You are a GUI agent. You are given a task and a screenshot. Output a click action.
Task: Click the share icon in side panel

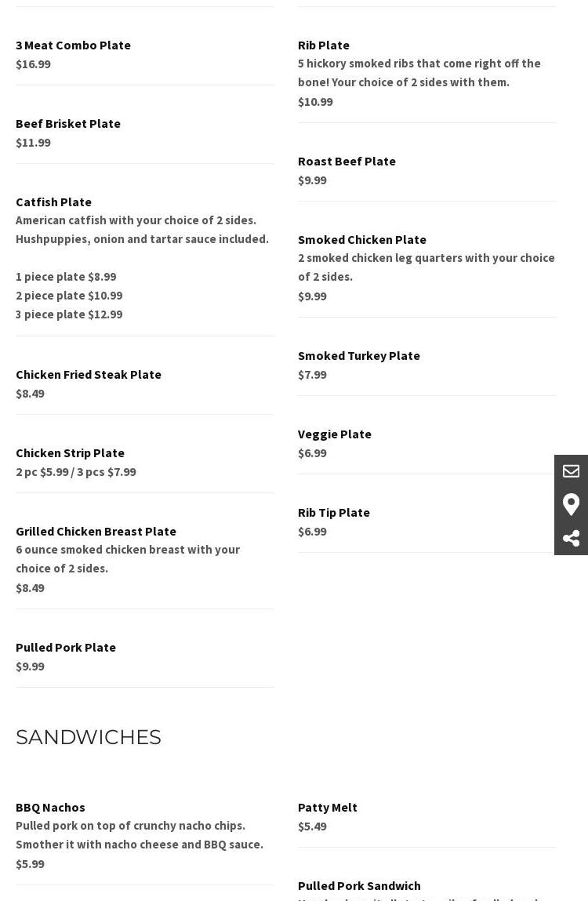pos(571,538)
